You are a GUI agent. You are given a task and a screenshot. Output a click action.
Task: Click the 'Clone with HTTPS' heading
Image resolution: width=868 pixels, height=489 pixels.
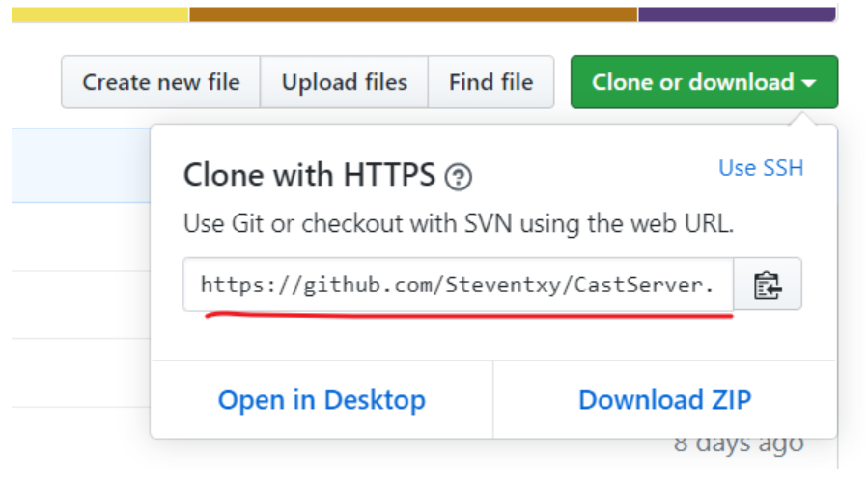click(x=309, y=175)
